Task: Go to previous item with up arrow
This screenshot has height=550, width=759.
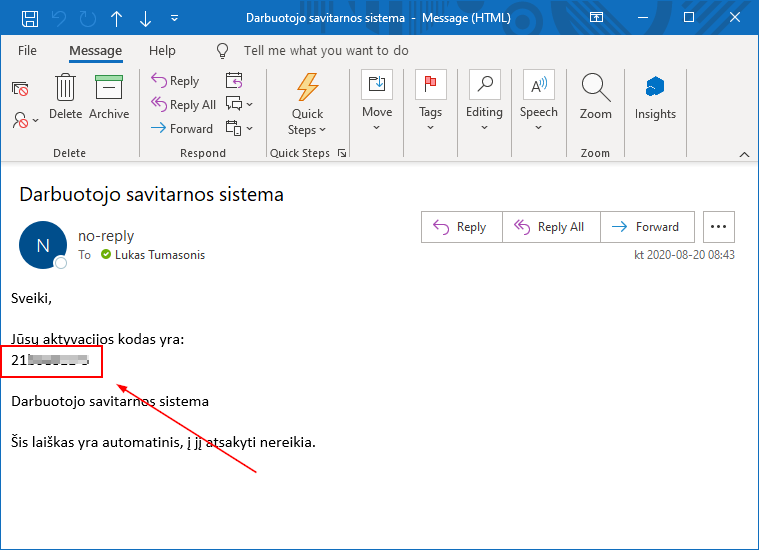Action: click(x=117, y=18)
